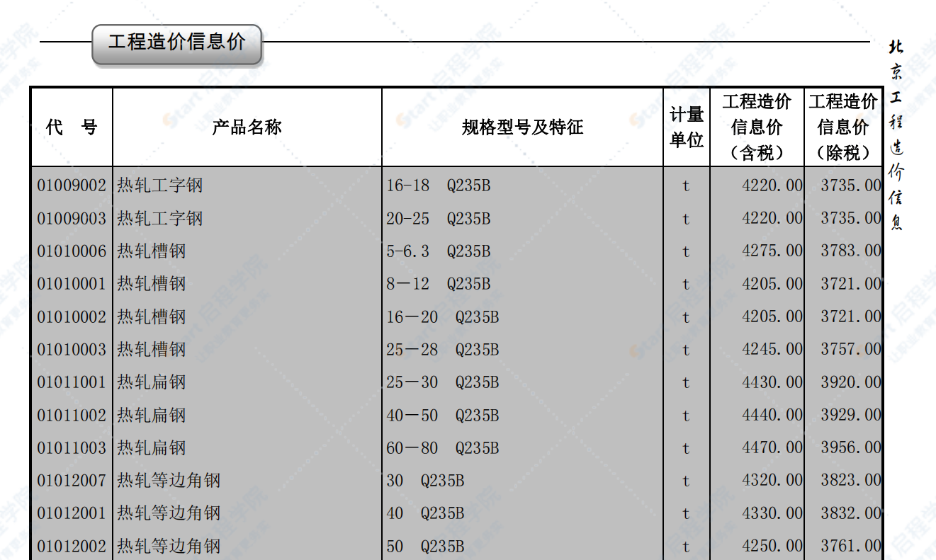Select the 工程造价信息价（除税） column header

coord(843,127)
